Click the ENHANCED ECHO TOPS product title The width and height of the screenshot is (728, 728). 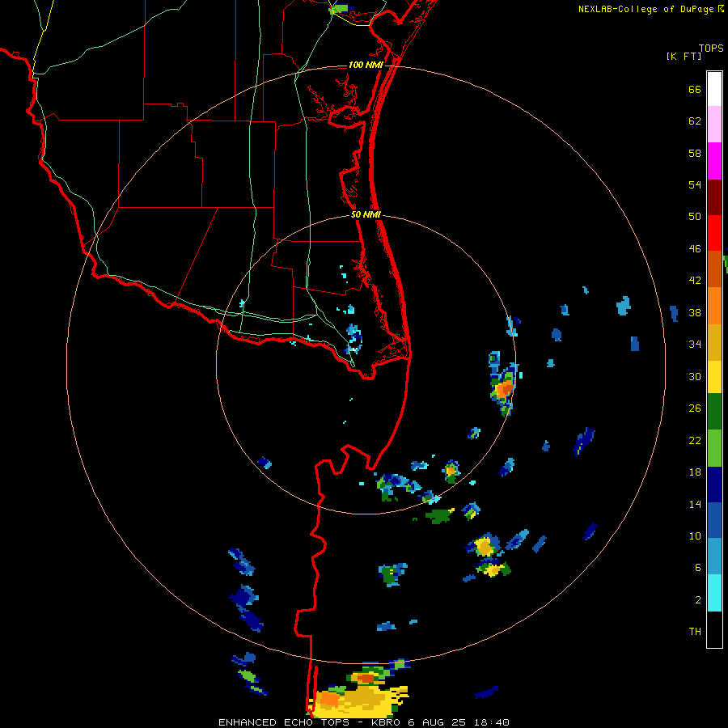coord(284,722)
